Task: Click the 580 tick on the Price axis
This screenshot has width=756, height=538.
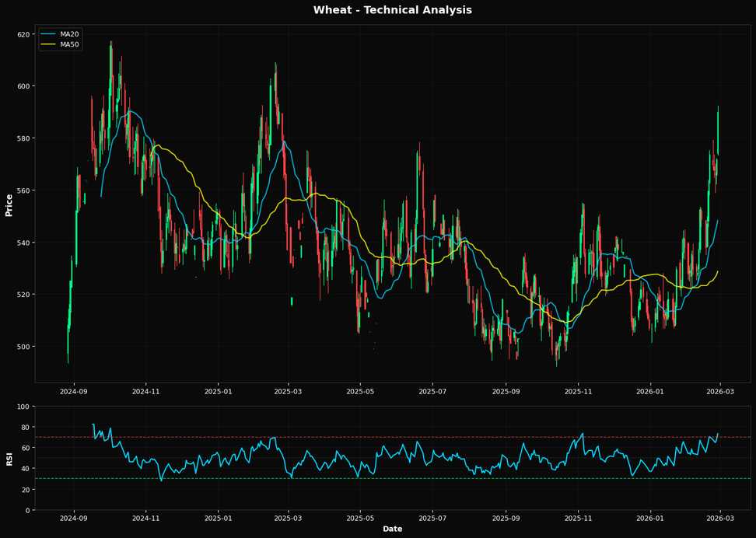Action: pos(25,138)
